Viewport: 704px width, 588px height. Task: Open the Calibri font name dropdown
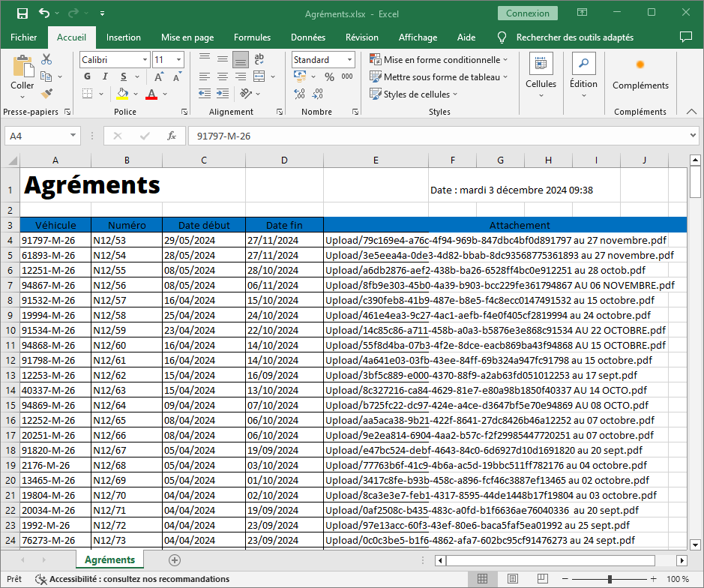pyautogui.click(x=145, y=60)
